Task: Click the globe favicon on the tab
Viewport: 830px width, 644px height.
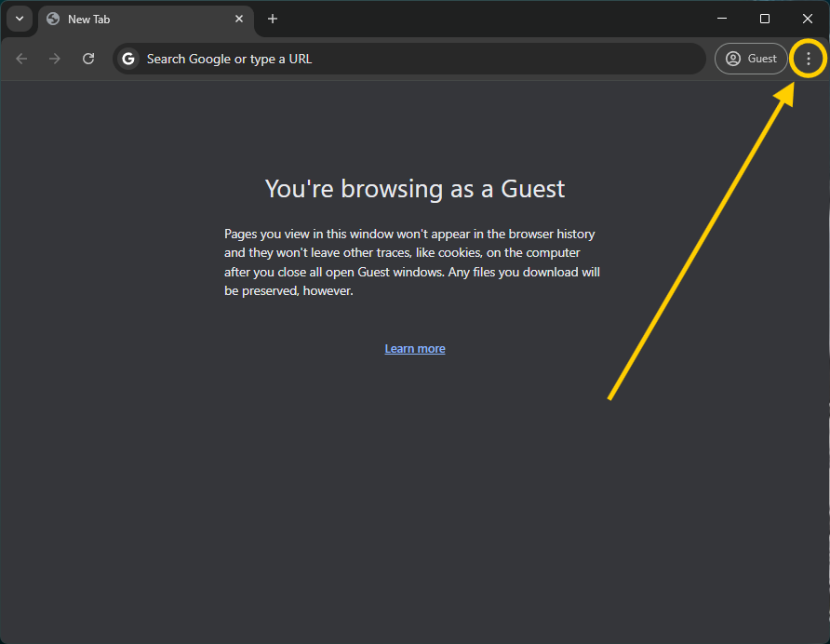Action: click(53, 19)
